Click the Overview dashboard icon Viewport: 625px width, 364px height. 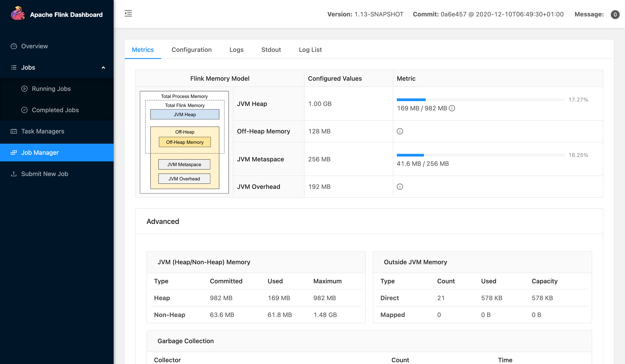(14, 46)
